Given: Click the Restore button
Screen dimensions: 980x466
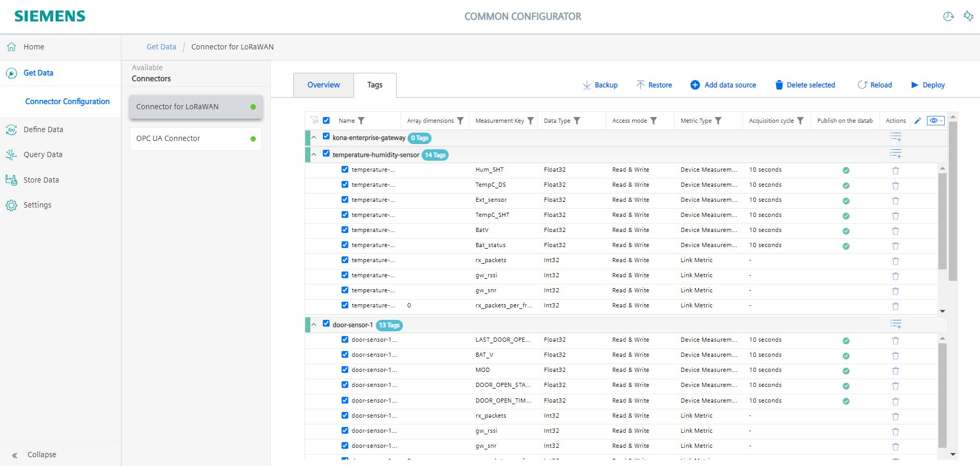Looking at the screenshot, I should pyautogui.click(x=654, y=85).
